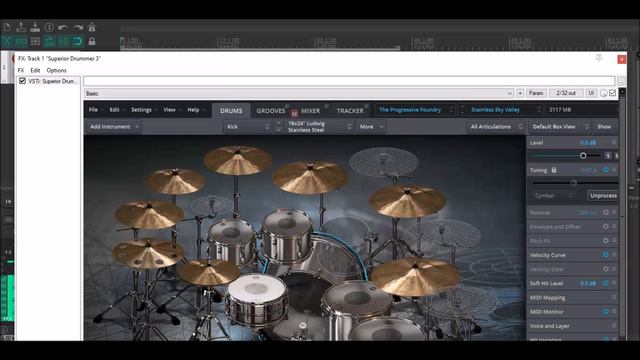Click the plus preset button
The height and width of the screenshot is (360, 640).
coord(520,93)
